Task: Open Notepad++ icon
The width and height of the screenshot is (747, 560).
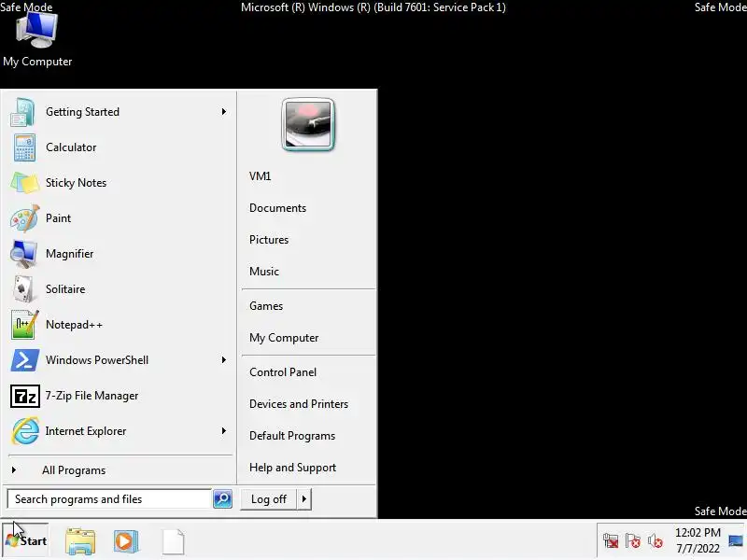Action: pos(24,325)
